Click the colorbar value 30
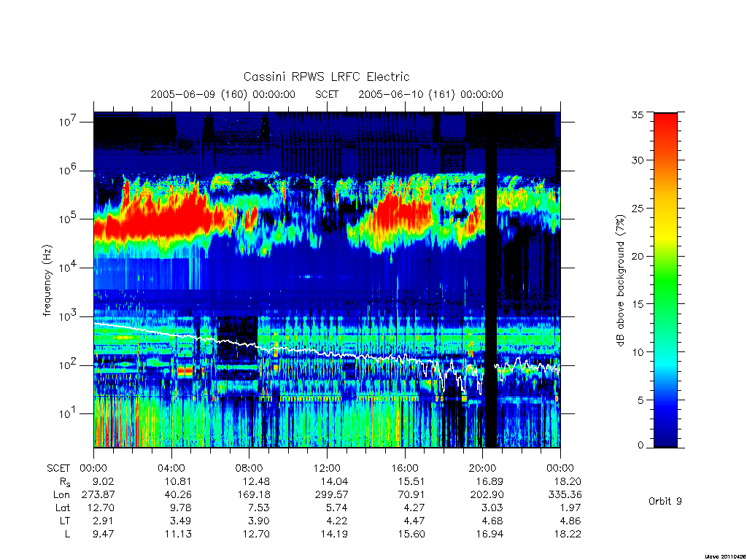 pyautogui.click(x=638, y=160)
